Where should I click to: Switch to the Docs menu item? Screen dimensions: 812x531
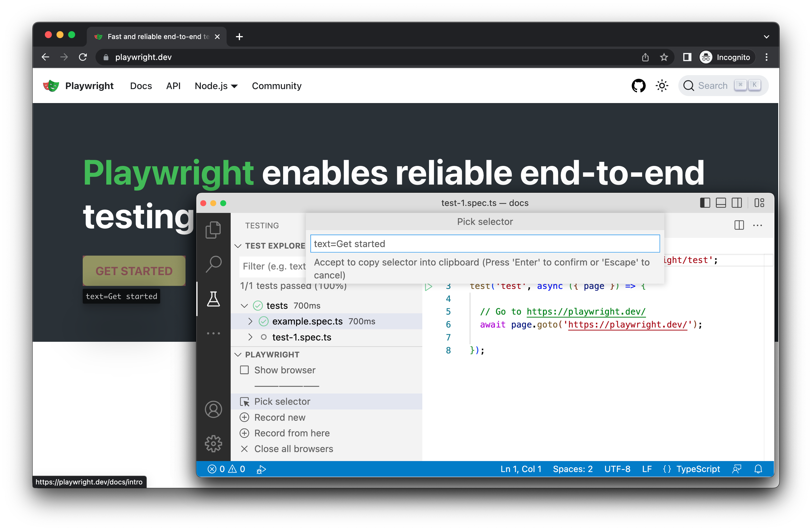point(141,86)
